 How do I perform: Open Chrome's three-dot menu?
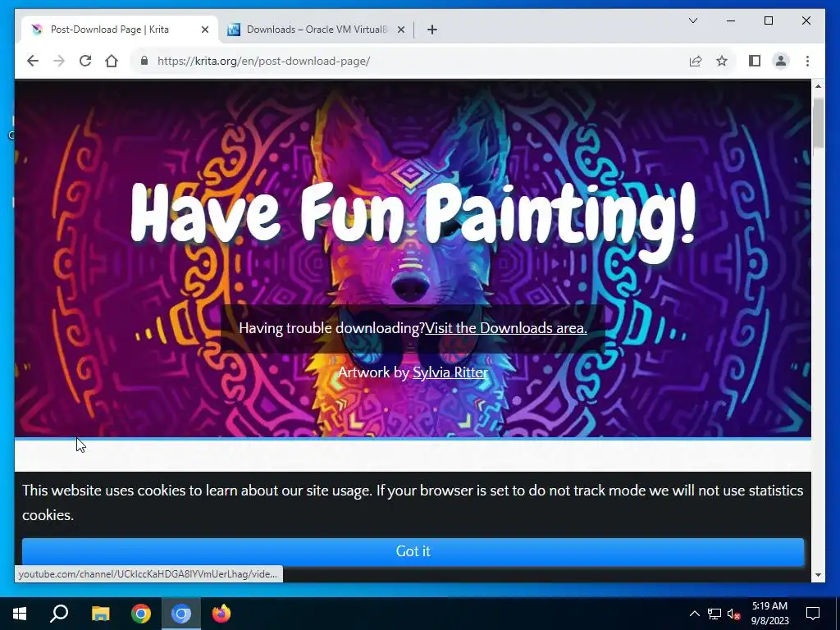pos(807,61)
